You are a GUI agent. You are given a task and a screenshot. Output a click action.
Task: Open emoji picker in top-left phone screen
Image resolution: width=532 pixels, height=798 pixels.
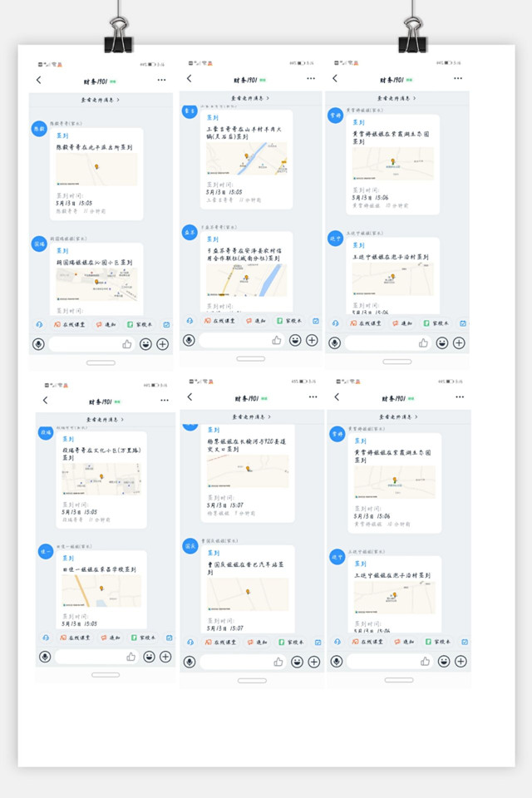click(x=145, y=344)
